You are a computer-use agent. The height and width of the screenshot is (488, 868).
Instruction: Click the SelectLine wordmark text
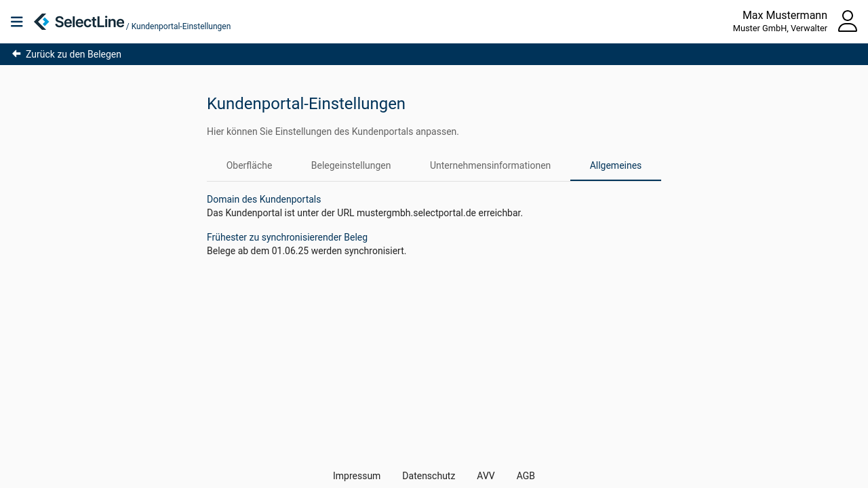click(90, 22)
